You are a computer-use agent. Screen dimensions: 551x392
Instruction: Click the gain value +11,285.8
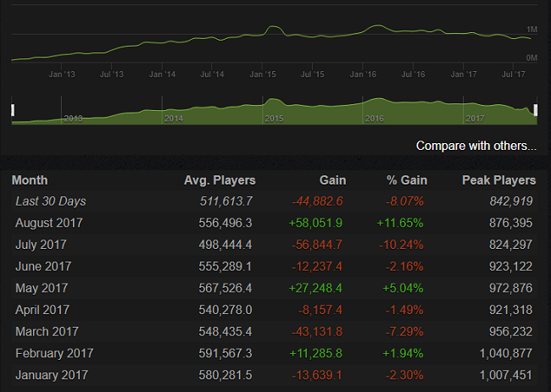315,353
